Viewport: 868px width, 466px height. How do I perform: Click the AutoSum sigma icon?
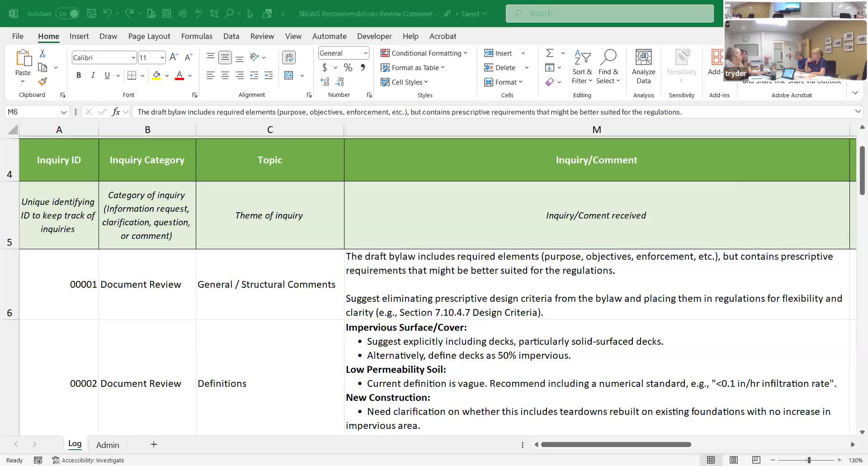click(x=550, y=53)
